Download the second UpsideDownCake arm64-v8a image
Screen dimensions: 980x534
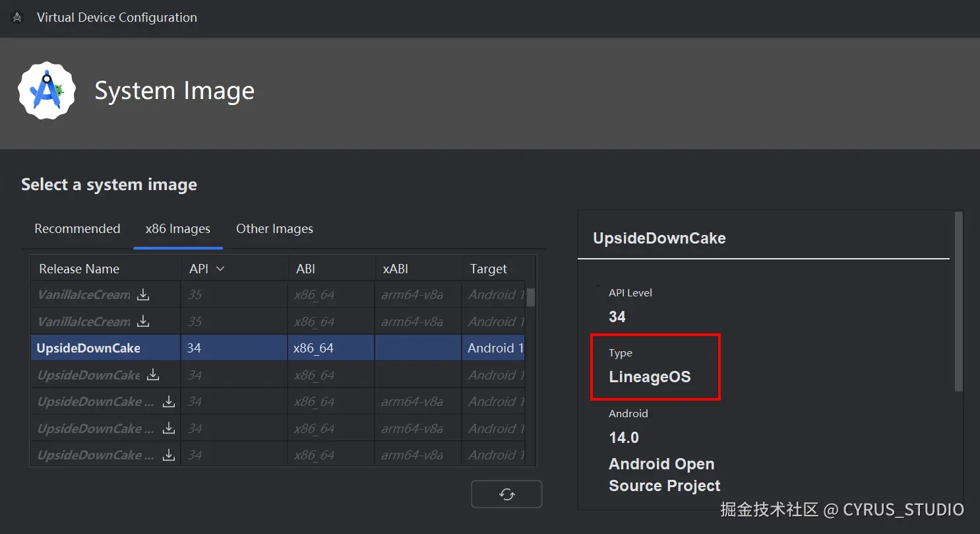[x=169, y=428]
